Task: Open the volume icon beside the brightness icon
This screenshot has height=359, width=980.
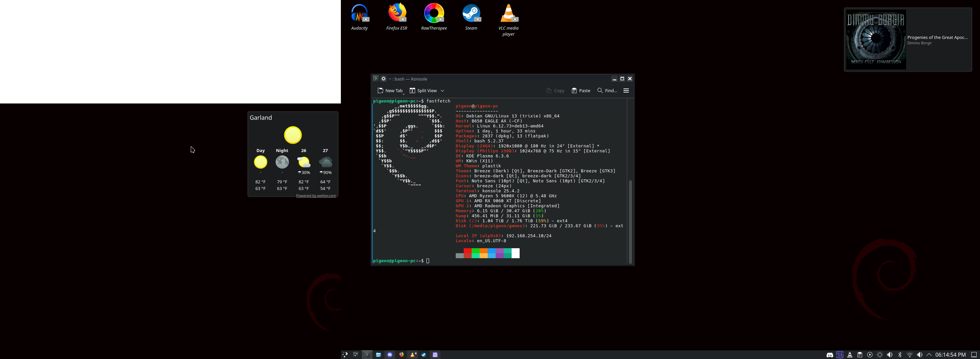Action: [889, 355]
